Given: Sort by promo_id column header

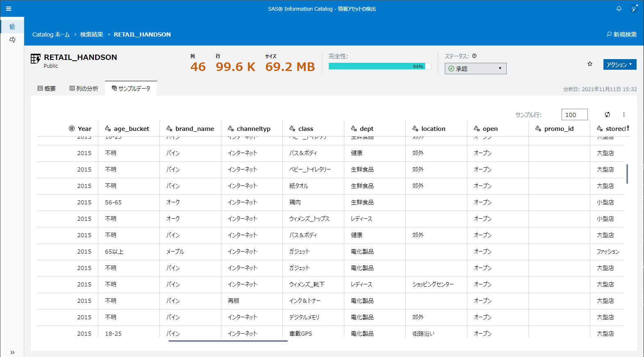Looking at the screenshot, I should (x=559, y=128).
